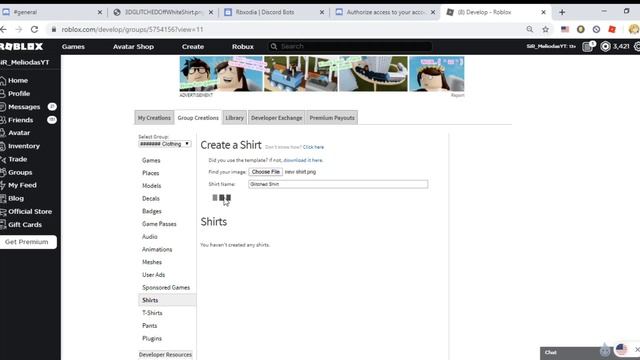Select Badges in the creations list
Screen dimensions: 640x360
[152, 211]
